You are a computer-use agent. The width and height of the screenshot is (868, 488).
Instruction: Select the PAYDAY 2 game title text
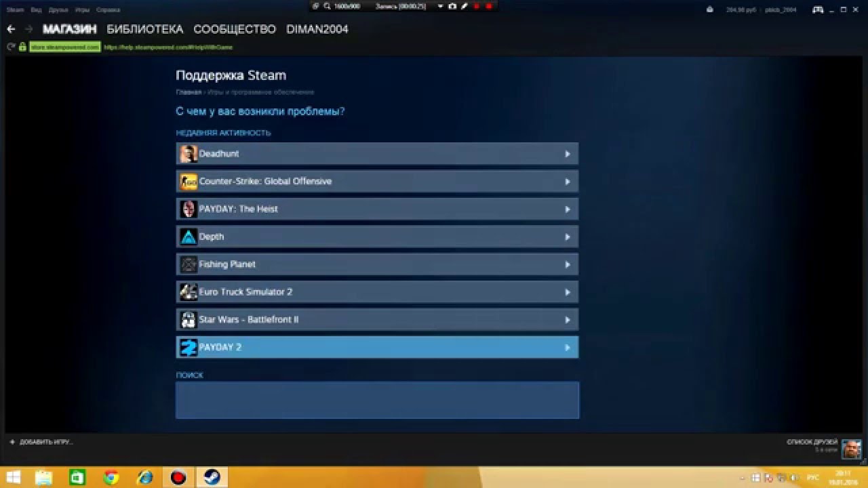[220, 348]
